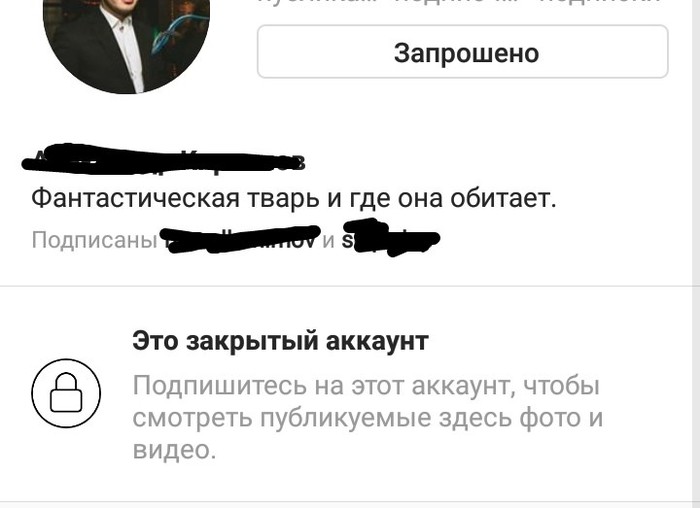
Task: Tap the смотреть публикуемые здесь фото line
Action: click(368, 418)
